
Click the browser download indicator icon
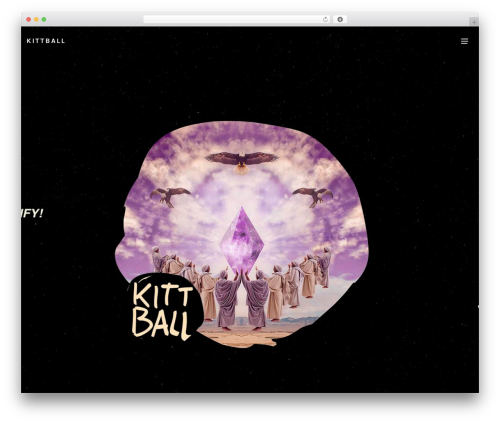(x=340, y=19)
